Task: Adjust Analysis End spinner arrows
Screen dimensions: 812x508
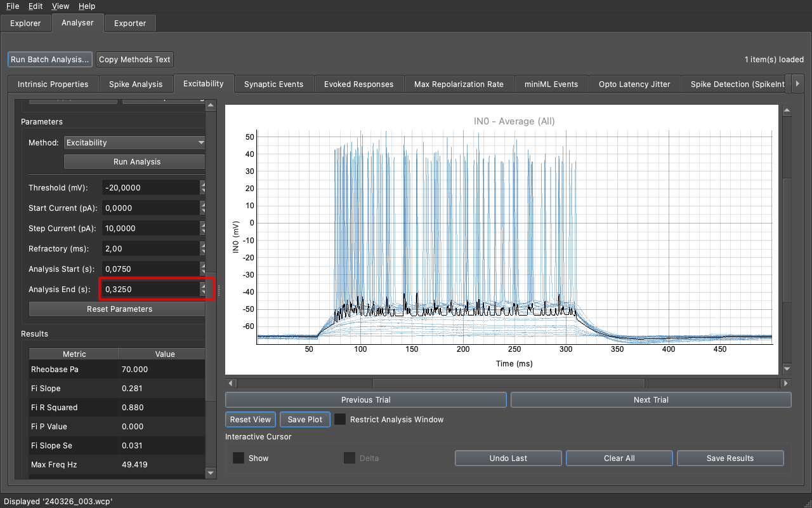Action: coord(203,290)
